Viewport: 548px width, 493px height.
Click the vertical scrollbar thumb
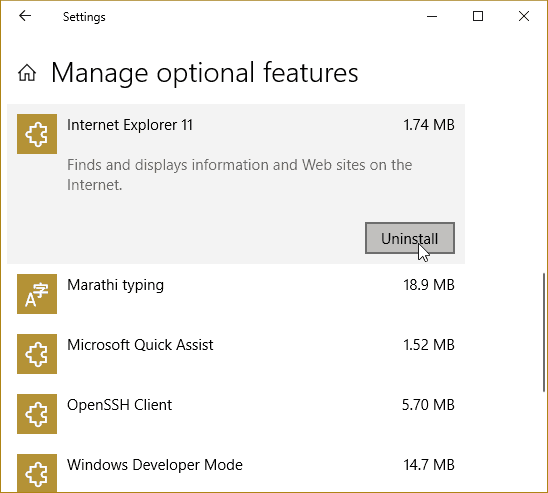coord(545,332)
